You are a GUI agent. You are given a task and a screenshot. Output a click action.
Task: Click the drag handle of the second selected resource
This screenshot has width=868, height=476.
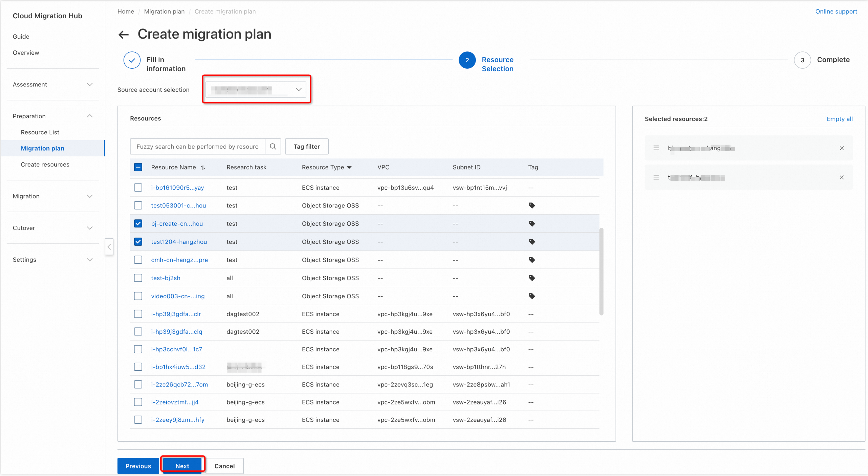(x=656, y=177)
